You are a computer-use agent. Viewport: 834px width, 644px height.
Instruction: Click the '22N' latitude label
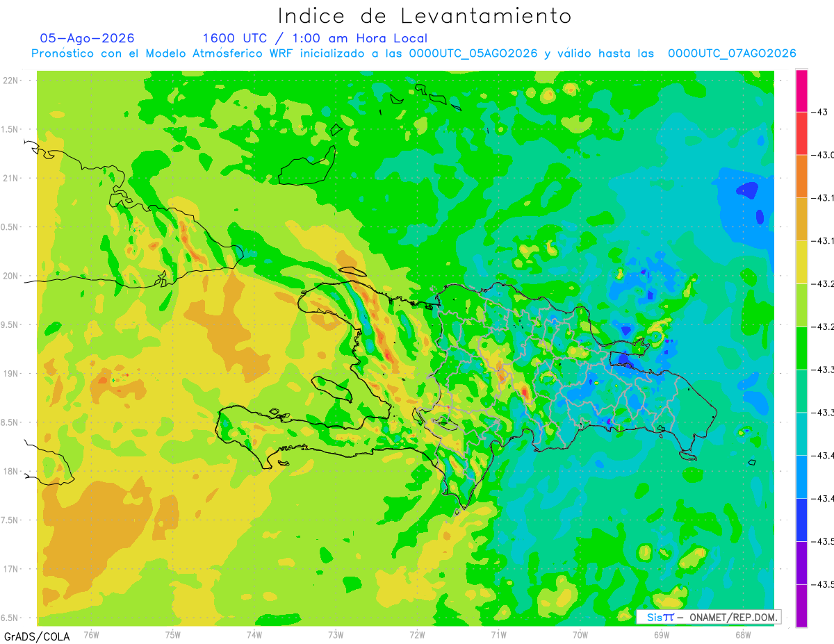pos(11,81)
